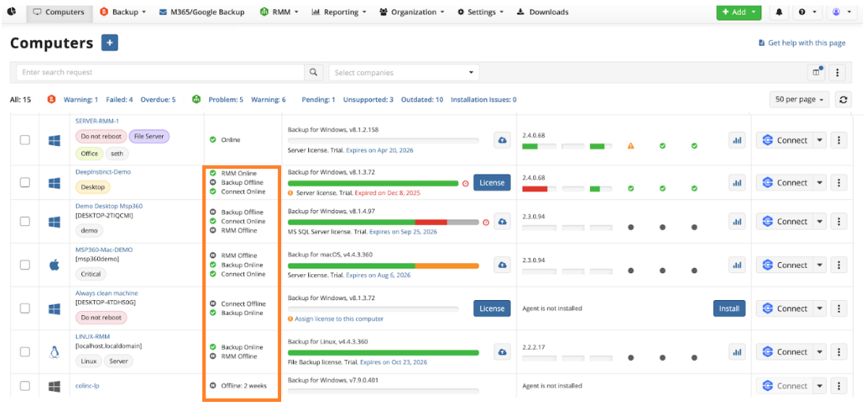This screenshot has width=868, height=413.
Task: Open the Reporting menu
Action: click(x=335, y=12)
